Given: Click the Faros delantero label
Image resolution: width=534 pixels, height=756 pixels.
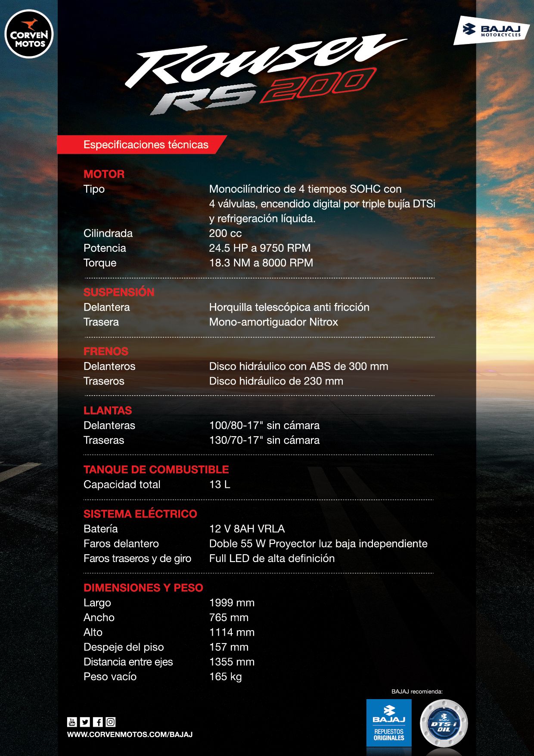Looking at the screenshot, I should click(121, 544).
